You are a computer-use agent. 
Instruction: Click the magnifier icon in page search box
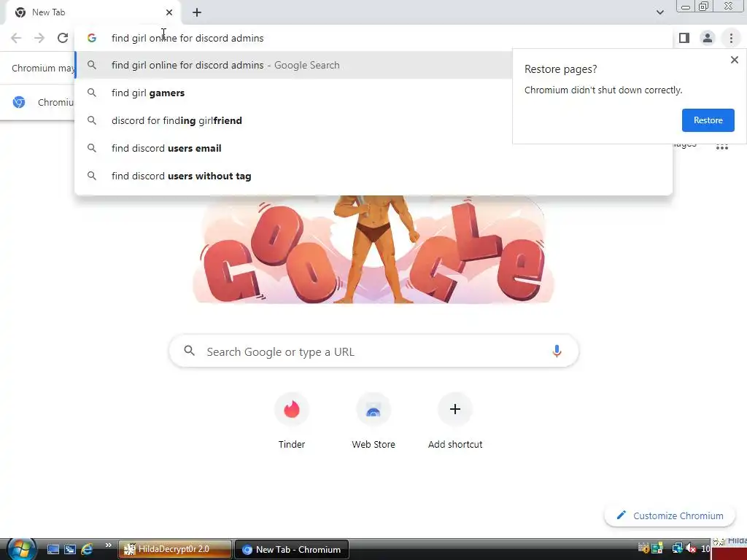(189, 351)
